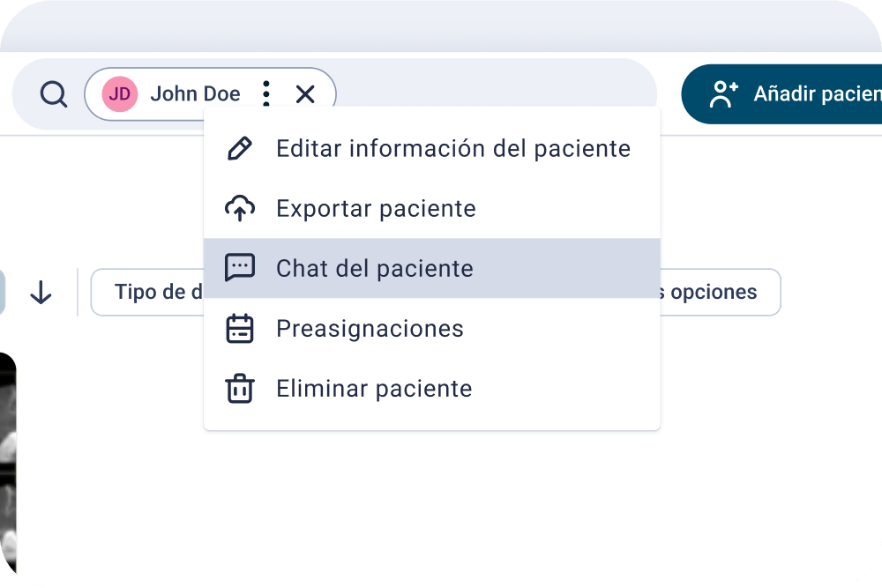Click the calendar Preasignaciones icon
The width and height of the screenshot is (882, 588).
[x=240, y=328]
